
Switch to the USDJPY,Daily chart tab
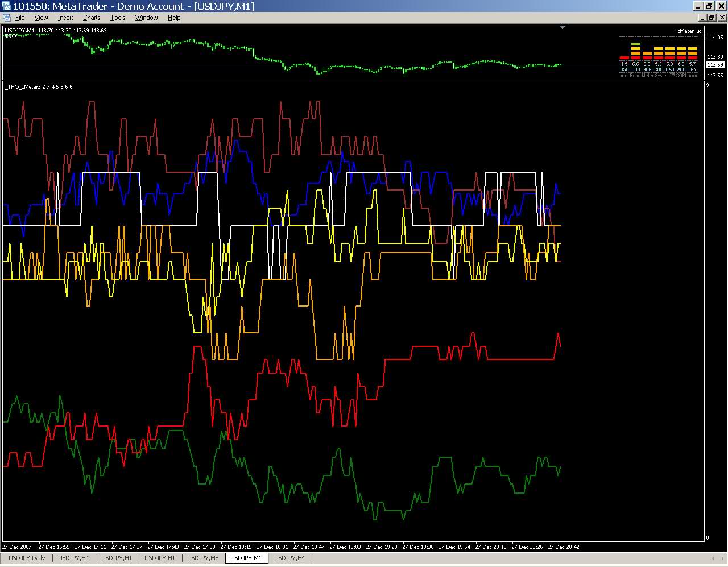pos(27,558)
